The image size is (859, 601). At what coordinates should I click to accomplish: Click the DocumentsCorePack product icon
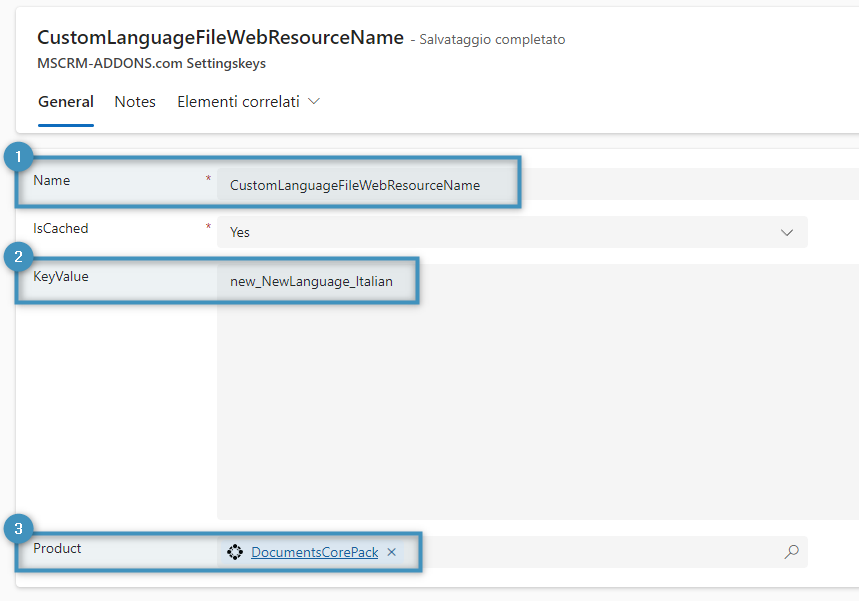235,552
